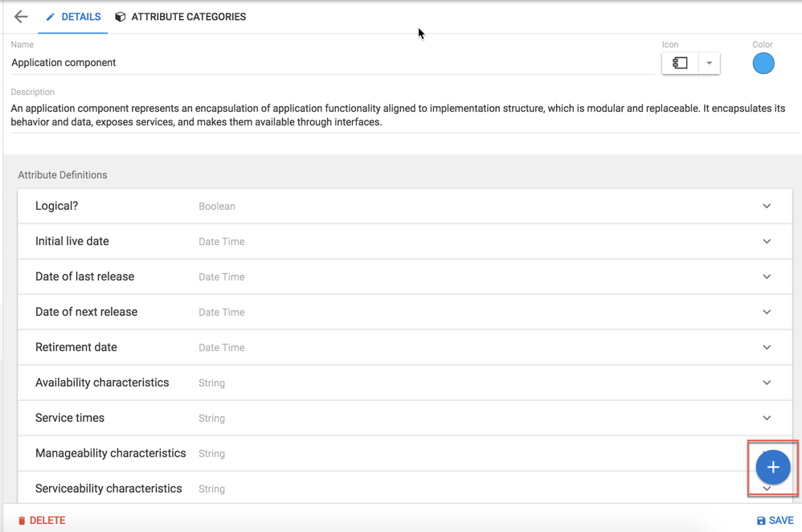802x532 pixels.
Task: Expand the Initial live date row
Action: (767, 242)
